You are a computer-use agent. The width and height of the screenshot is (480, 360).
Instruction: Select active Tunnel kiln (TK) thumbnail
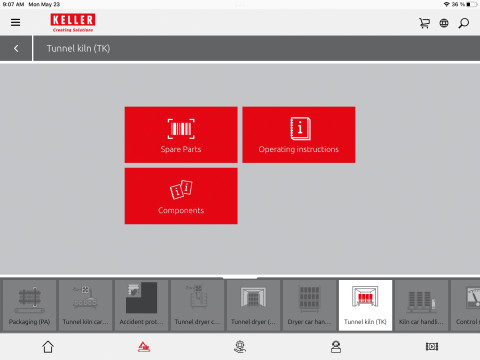pos(365,305)
